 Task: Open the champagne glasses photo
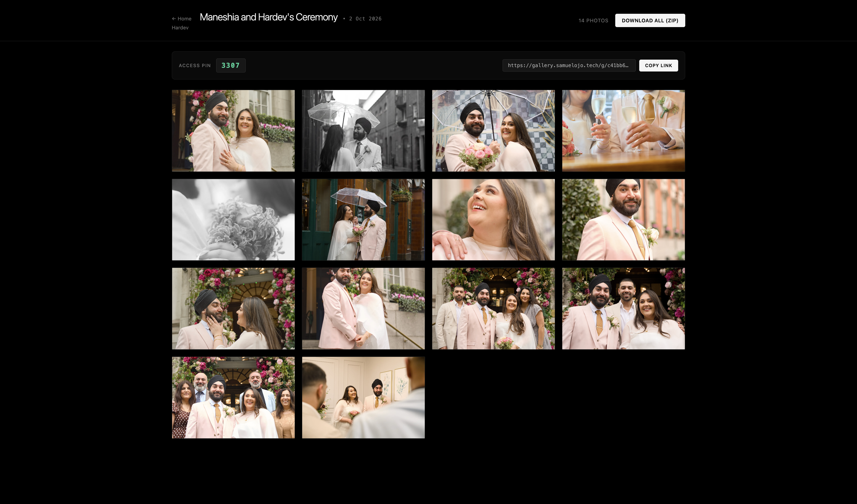[x=623, y=131]
